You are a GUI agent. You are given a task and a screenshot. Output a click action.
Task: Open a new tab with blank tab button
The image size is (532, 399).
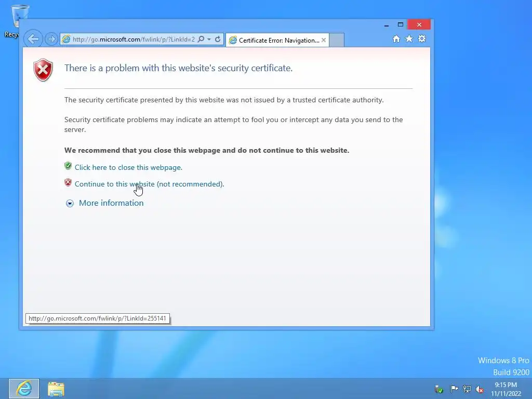click(x=337, y=40)
